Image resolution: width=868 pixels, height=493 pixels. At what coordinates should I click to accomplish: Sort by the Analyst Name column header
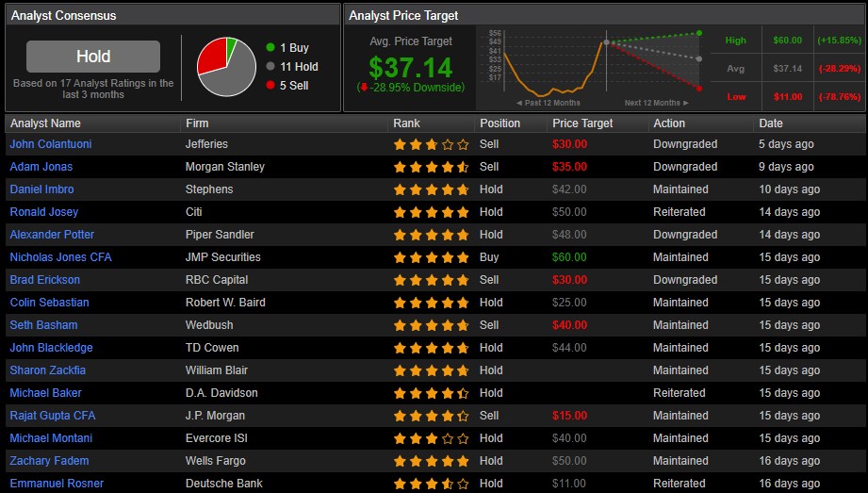pos(45,123)
